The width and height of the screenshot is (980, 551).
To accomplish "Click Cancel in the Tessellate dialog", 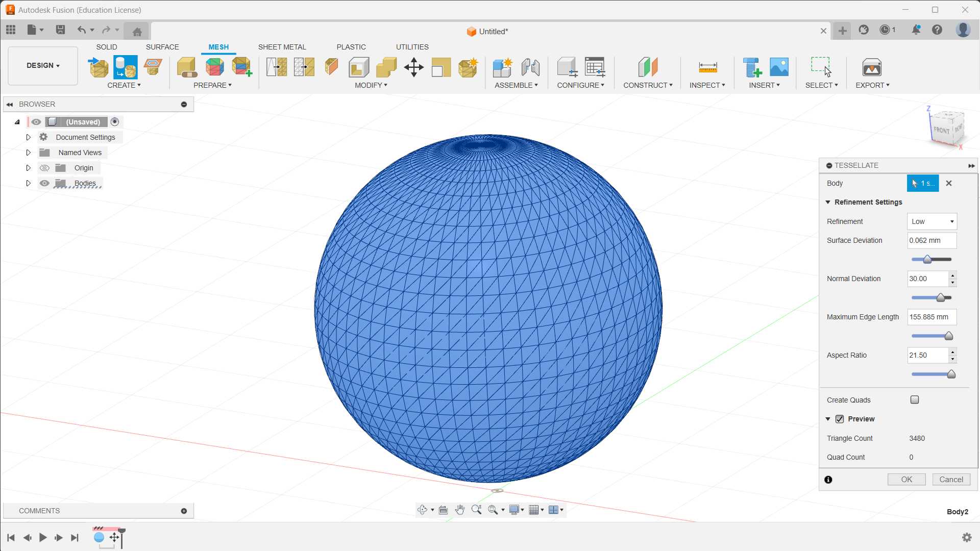I will (951, 480).
